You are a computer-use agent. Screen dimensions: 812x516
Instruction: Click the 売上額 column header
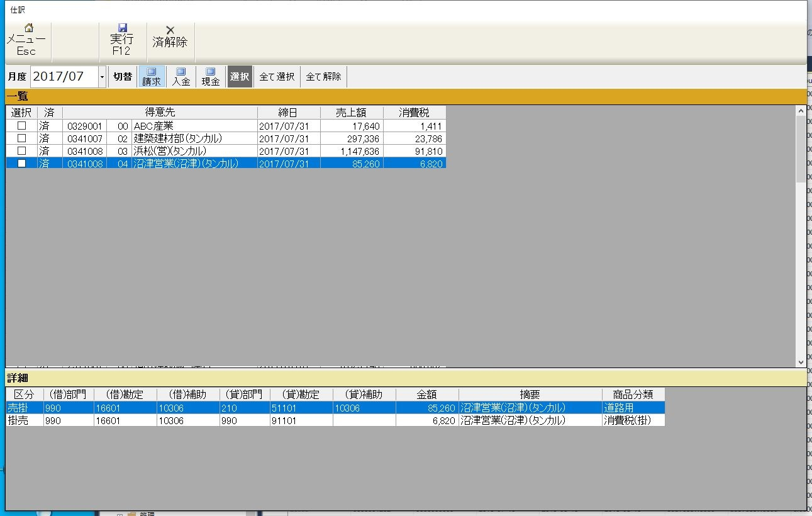[x=351, y=113]
